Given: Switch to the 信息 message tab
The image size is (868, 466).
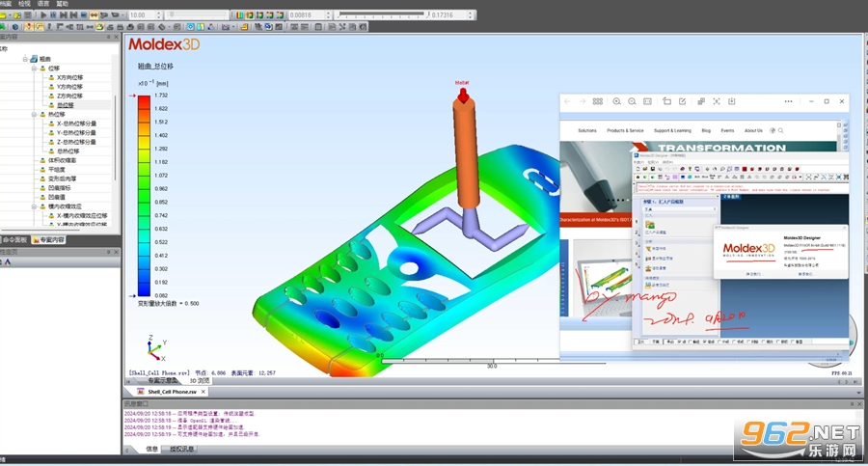Looking at the screenshot, I should pyautogui.click(x=151, y=450).
